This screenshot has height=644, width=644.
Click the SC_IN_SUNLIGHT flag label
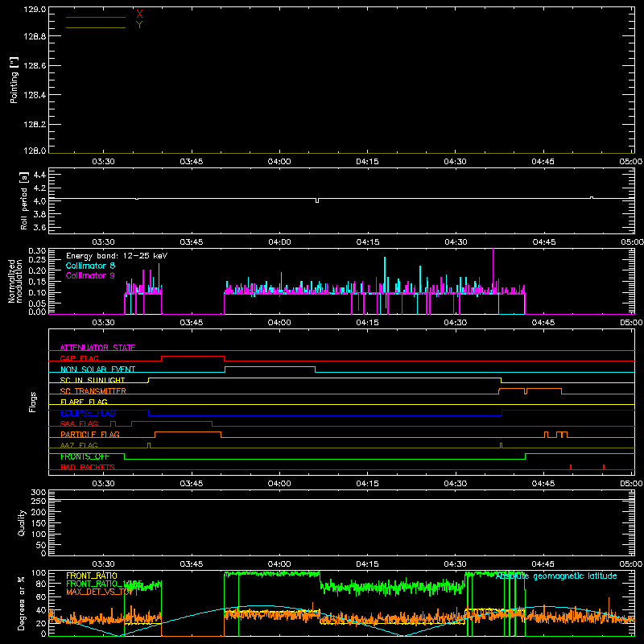93,380
